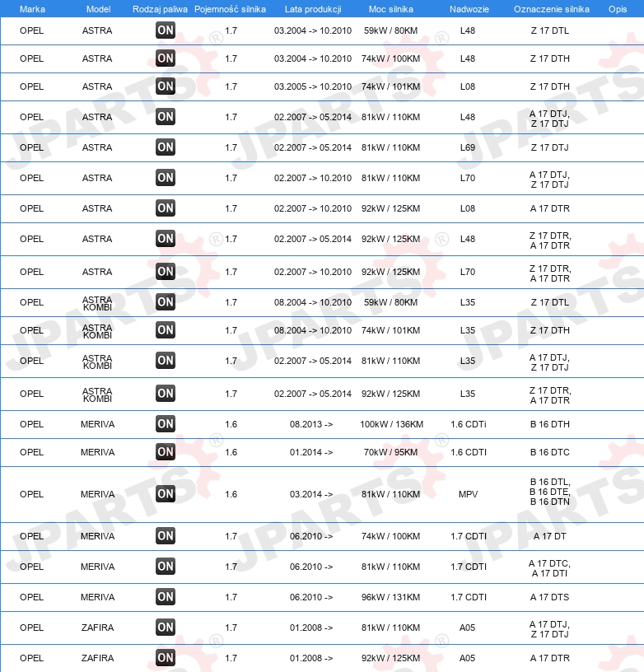This screenshot has height=672, width=644.
Task: Click the ON fuel icon in the Astra L70 81kW row
Action: [166, 178]
